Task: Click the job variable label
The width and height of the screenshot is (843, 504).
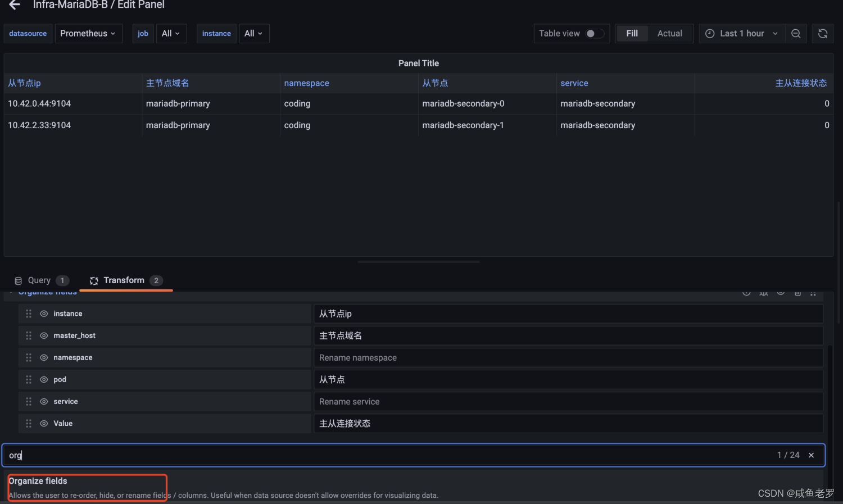Action: 143,34
